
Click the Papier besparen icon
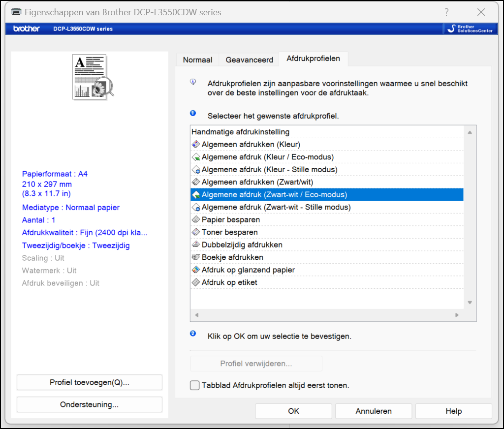click(196, 219)
